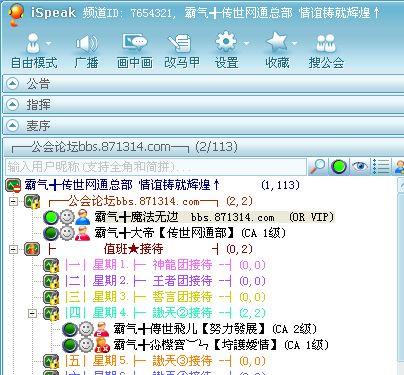Open the 搜公会 guild search icon
Image resolution: width=404 pixels, height=375 pixels.
pyautogui.click(x=326, y=43)
